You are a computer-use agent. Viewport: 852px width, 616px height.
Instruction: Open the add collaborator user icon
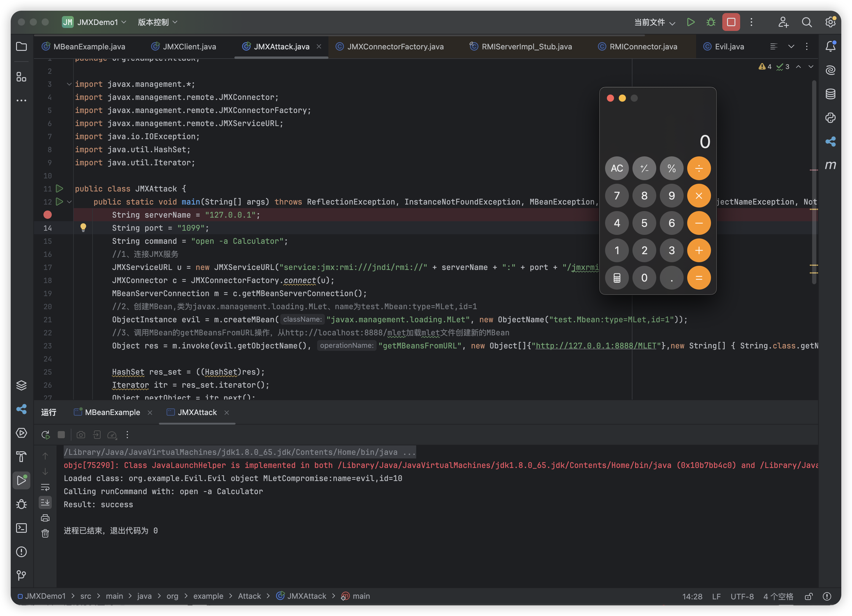(783, 22)
